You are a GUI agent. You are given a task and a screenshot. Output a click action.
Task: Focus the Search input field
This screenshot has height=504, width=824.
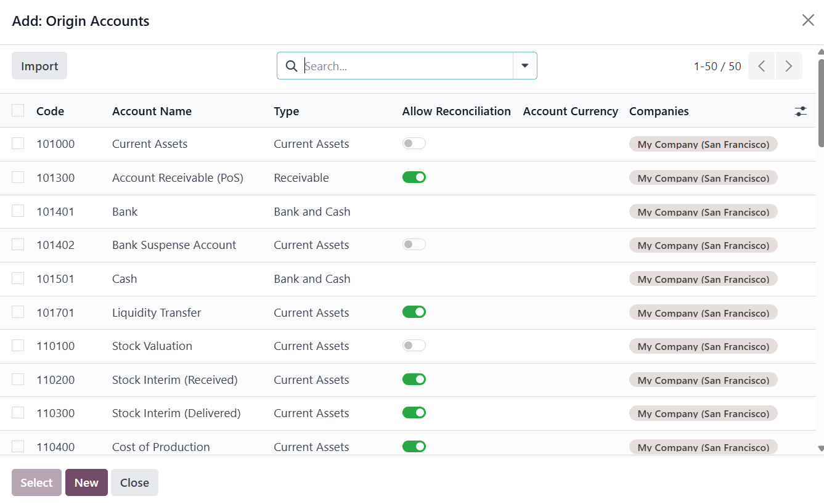coord(407,66)
